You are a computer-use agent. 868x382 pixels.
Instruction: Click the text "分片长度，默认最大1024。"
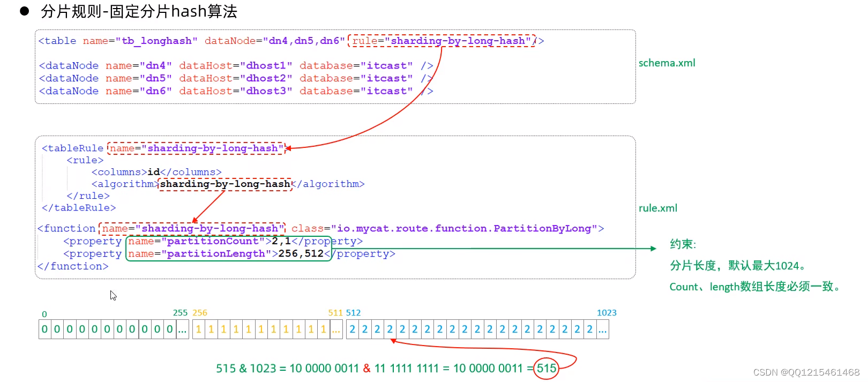[738, 266]
